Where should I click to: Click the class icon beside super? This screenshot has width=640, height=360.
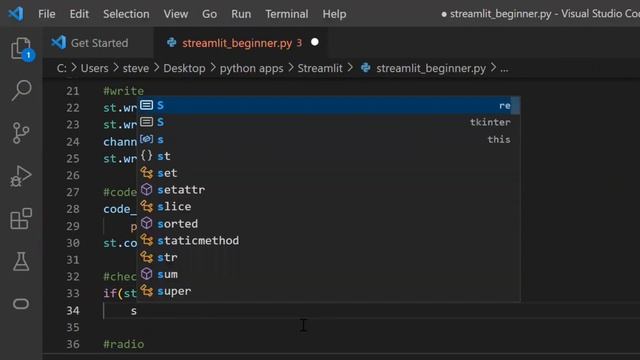point(147,291)
